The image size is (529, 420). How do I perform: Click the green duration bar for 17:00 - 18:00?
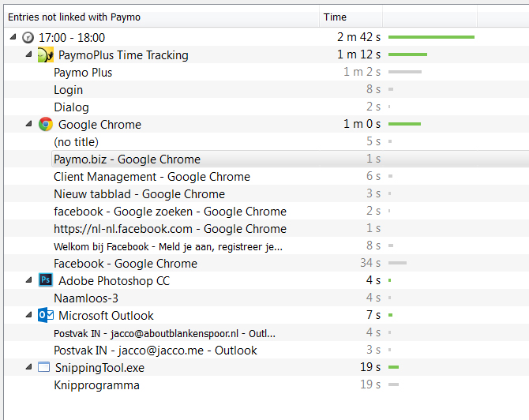(431, 37)
